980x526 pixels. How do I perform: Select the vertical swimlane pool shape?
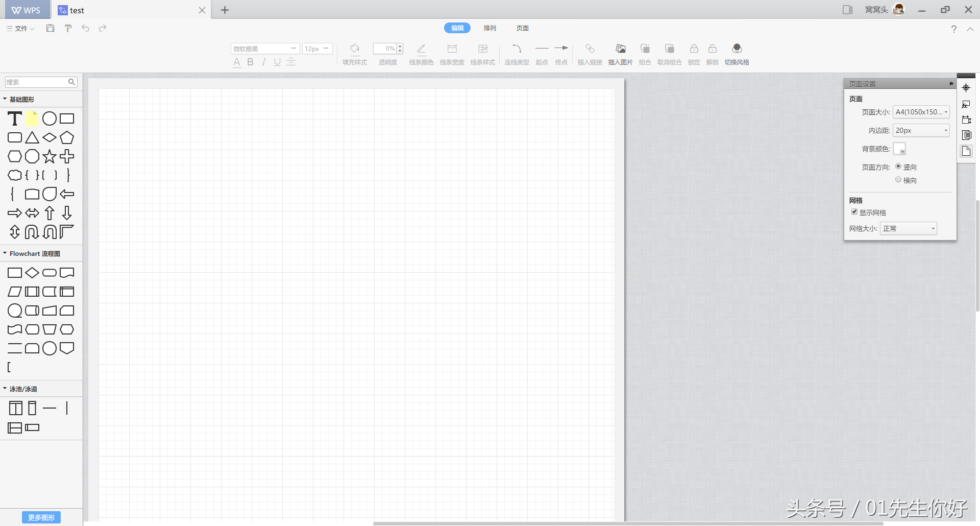point(16,408)
